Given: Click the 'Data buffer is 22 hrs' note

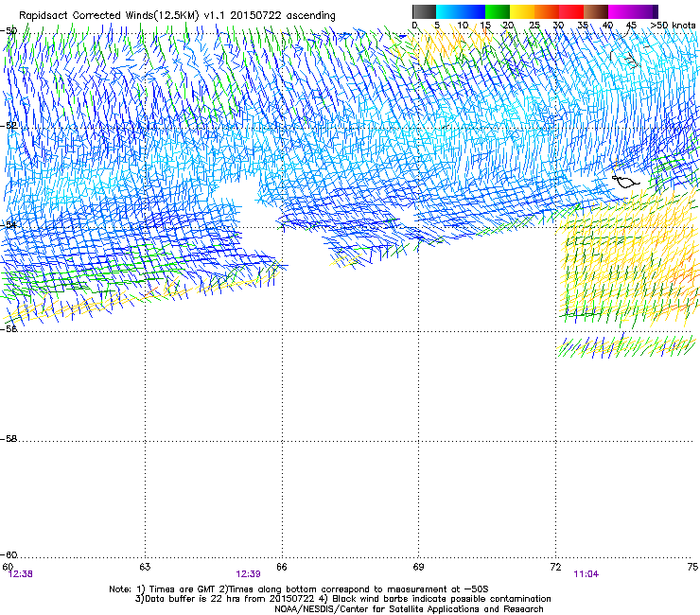Looking at the screenshot, I should tap(190, 599).
